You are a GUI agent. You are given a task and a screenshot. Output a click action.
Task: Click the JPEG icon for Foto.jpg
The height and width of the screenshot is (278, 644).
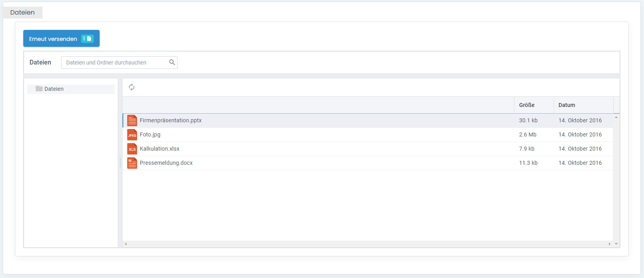point(132,135)
